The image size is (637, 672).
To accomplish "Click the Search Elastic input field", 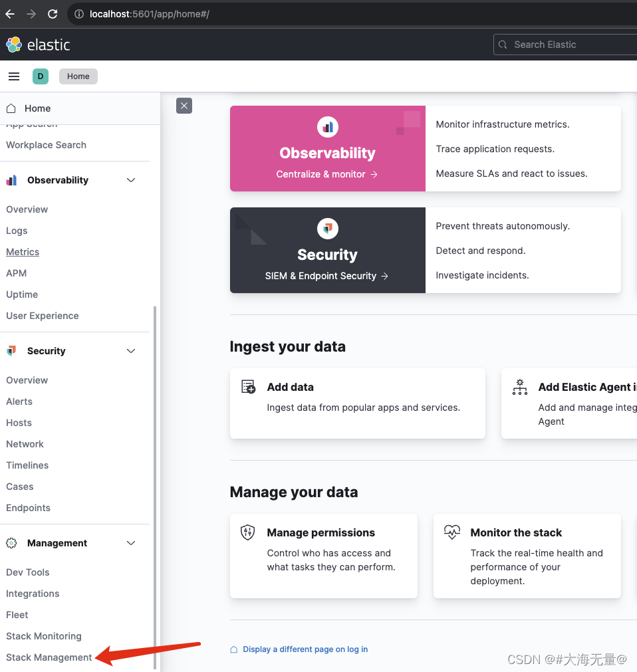I will [565, 45].
